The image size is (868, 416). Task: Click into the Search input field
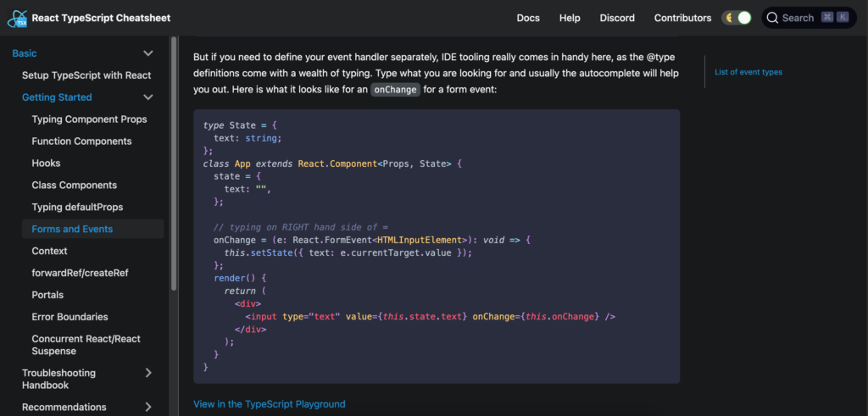click(797, 18)
